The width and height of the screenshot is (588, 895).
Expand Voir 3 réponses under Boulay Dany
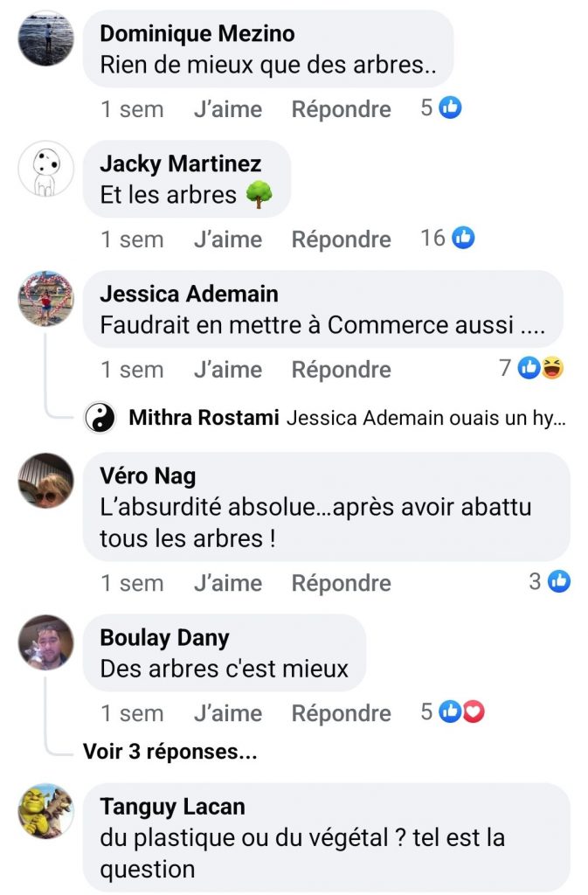click(x=169, y=752)
